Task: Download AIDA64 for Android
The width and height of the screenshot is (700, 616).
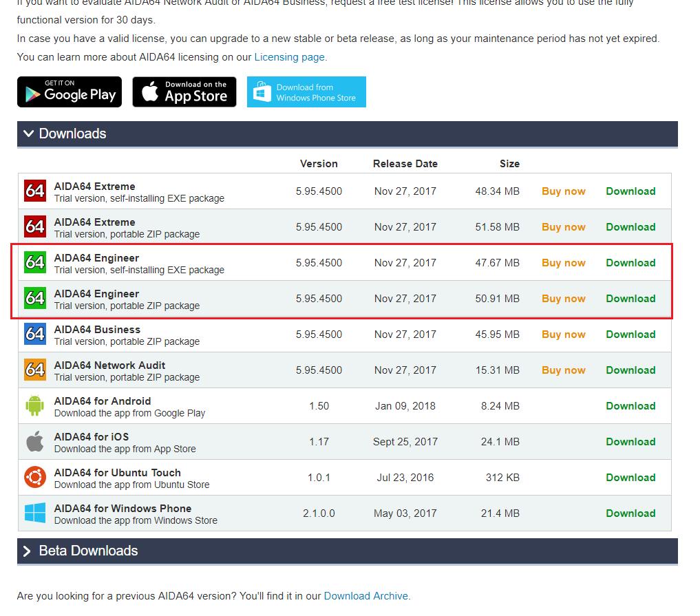Action: (630, 406)
